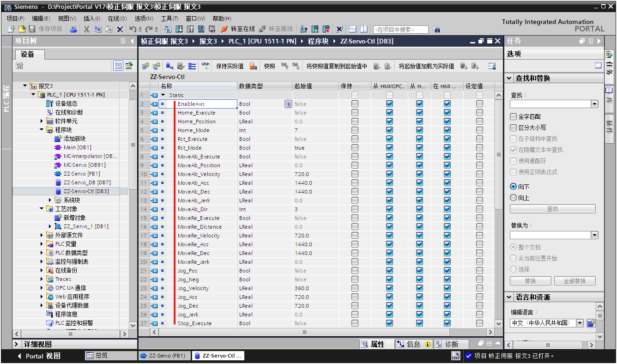Screen dimensions: 617x364
Task: Click inside the project search field
Action: [401, 29]
